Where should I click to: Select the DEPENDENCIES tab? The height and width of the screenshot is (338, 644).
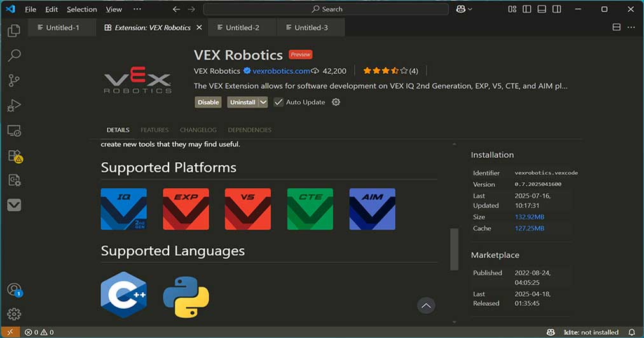(250, 130)
